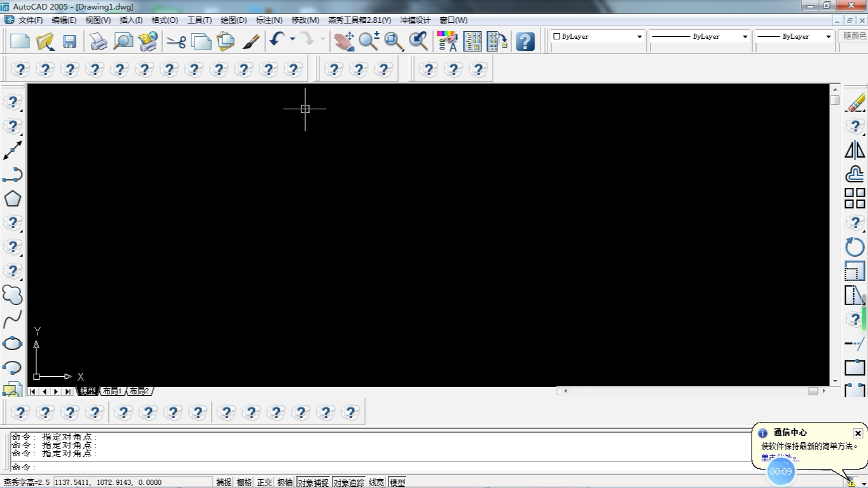The image size is (868, 488).
Task: Paste from clipboard using the Paste icon
Action: pos(226,41)
